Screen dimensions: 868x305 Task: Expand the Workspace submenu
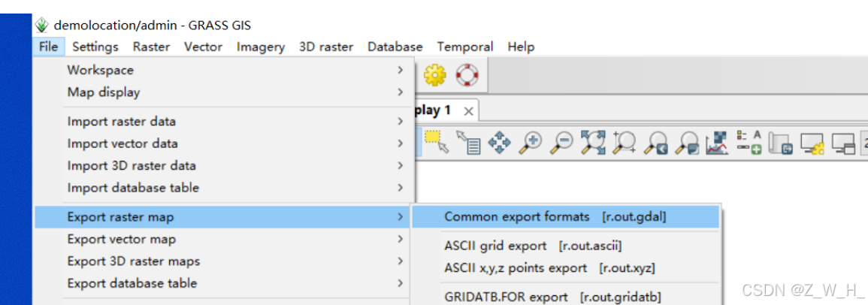223,71
